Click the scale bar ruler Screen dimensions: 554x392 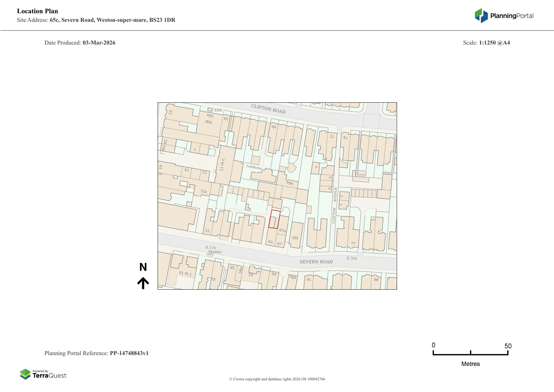coord(470,353)
